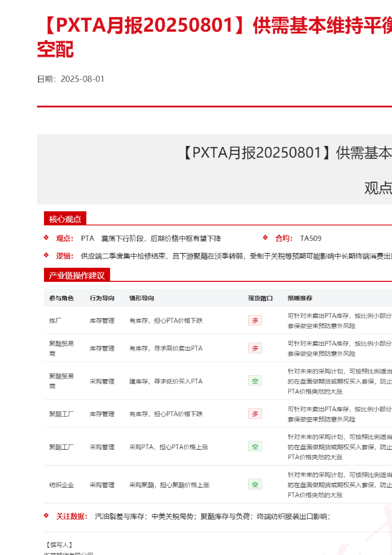Click the 策略推荐 column header
Viewport: 392px width, 555px height.
pos(300,298)
